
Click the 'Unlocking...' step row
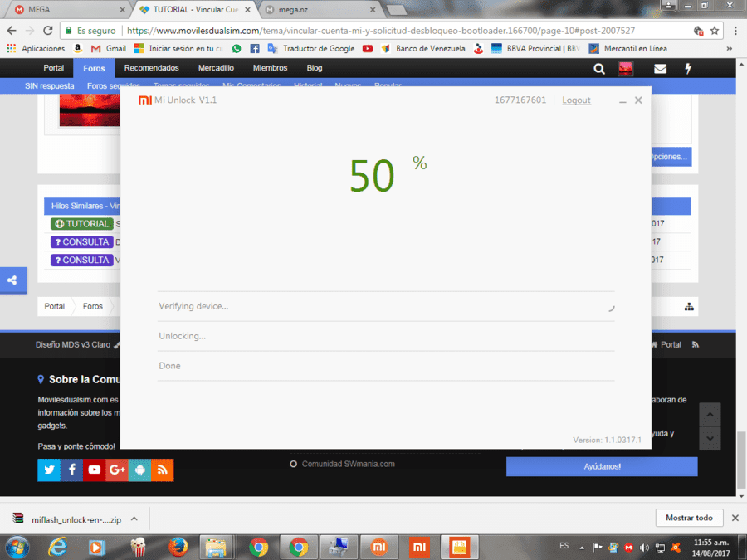pos(386,336)
